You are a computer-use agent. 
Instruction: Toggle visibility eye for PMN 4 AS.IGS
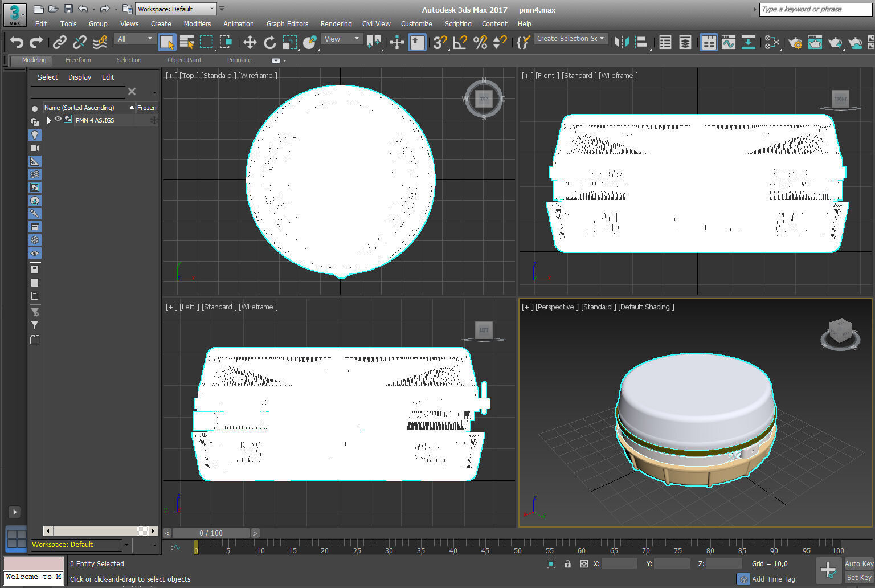58,120
